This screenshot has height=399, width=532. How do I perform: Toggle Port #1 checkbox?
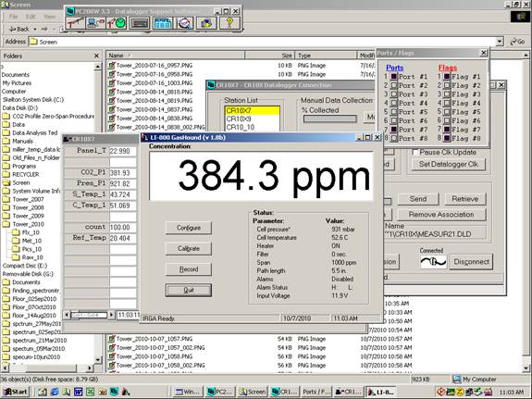[x=394, y=77]
